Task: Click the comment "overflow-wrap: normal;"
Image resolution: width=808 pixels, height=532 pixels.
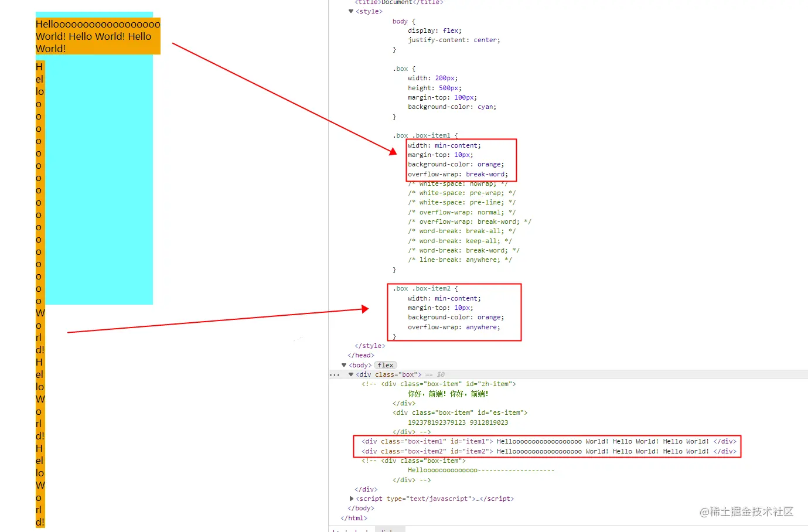Action: 462,212
